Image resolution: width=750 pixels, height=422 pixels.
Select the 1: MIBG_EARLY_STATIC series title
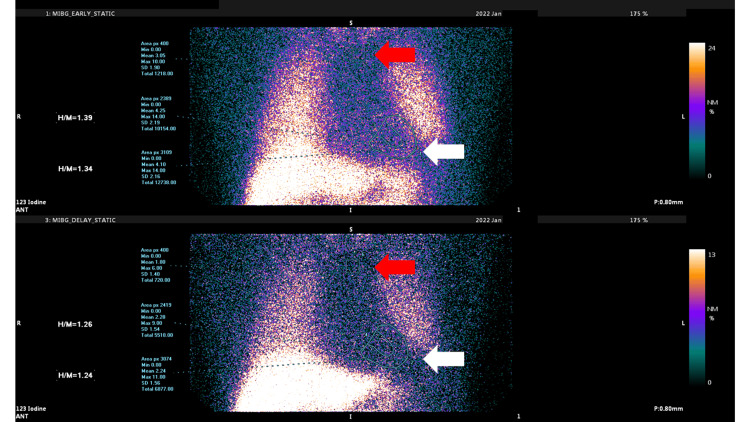pyautogui.click(x=80, y=14)
